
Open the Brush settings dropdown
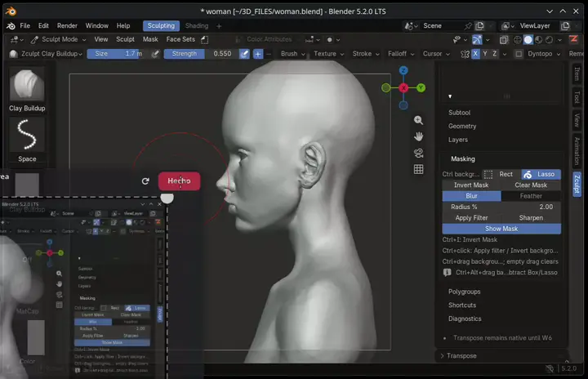click(293, 54)
